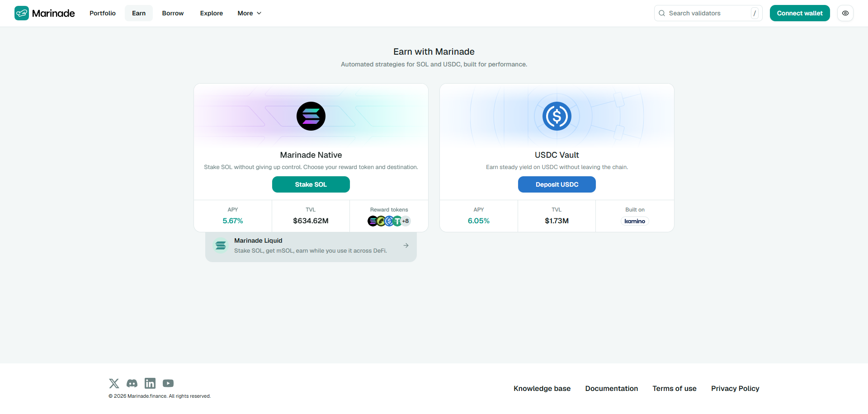Click the SOL reward token icon
Screen dimensions: 868x414
tap(373, 221)
